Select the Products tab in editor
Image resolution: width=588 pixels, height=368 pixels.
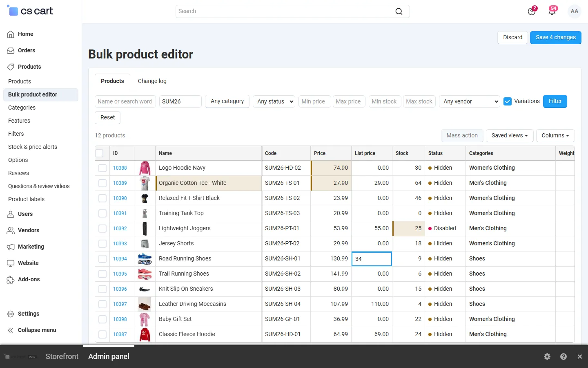(x=112, y=81)
